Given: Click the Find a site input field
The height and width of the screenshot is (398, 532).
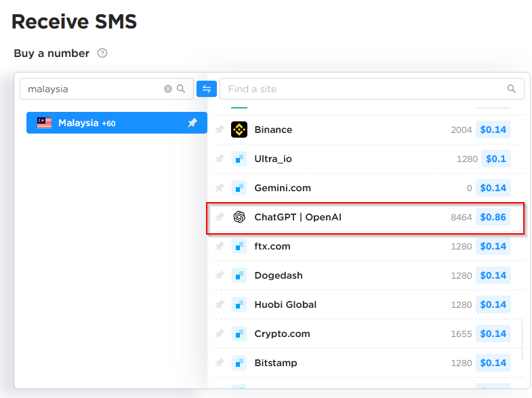Looking at the screenshot, I should pos(372,89).
